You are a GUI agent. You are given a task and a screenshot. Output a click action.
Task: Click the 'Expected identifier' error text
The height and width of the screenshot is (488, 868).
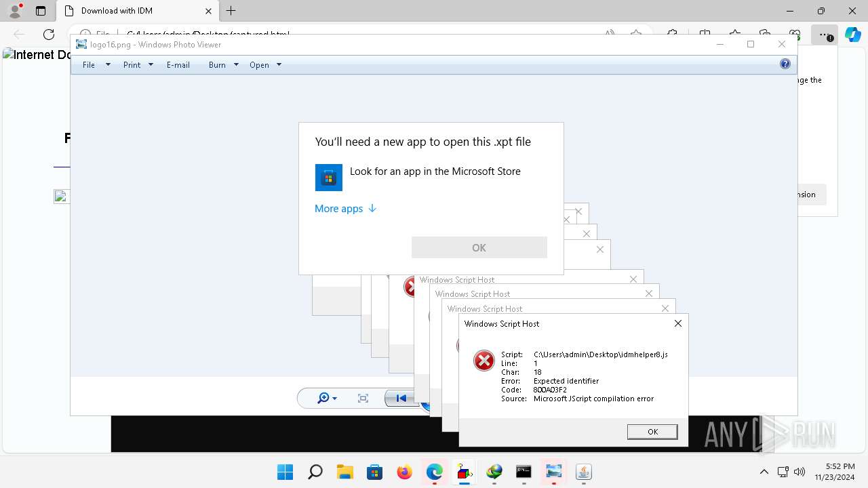[x=566, y=381]
